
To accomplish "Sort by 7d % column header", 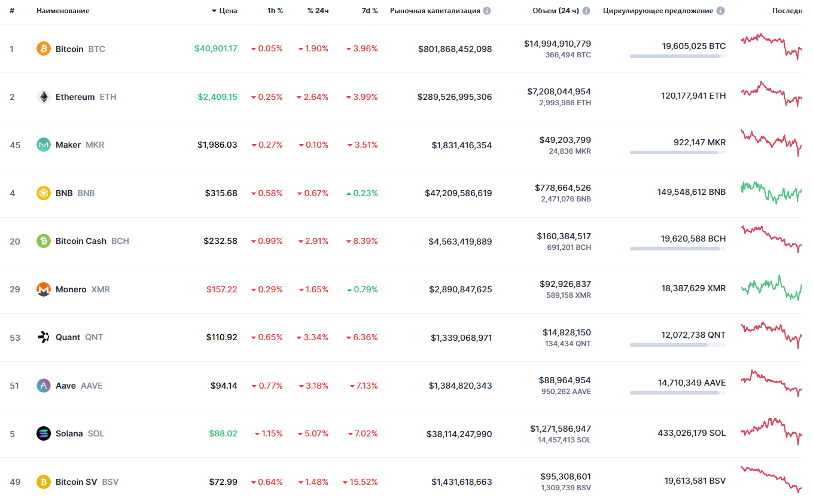I will click(x=370, y=11).
